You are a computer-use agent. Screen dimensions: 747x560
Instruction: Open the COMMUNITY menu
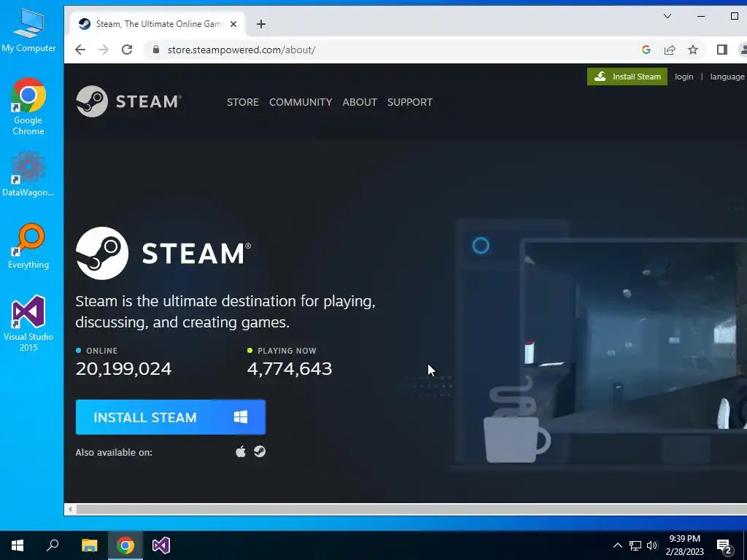(x=301, y=102)
